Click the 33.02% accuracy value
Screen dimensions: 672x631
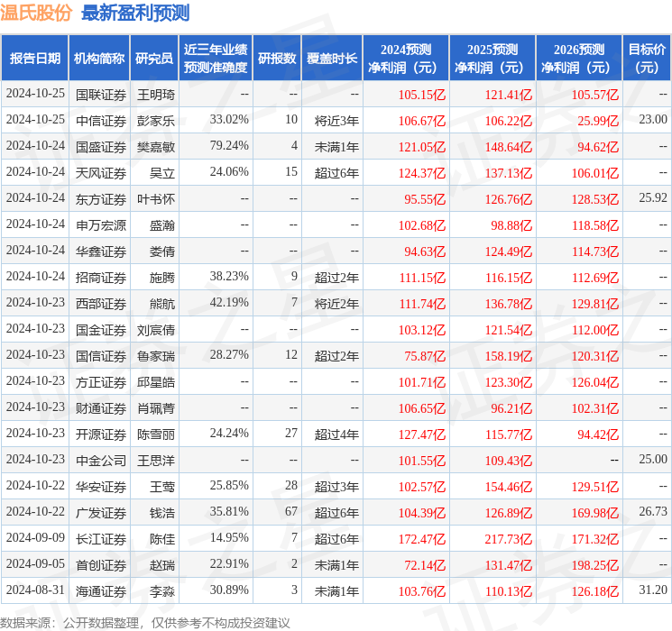pyautogui.click(x=229, y=120)
